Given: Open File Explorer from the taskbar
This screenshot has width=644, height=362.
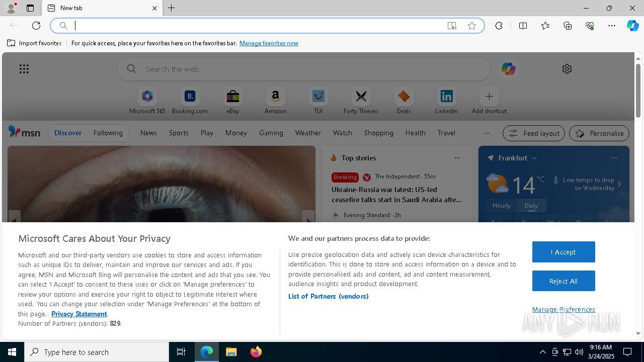Looking at the screenshot, I should tap(231, 352).
